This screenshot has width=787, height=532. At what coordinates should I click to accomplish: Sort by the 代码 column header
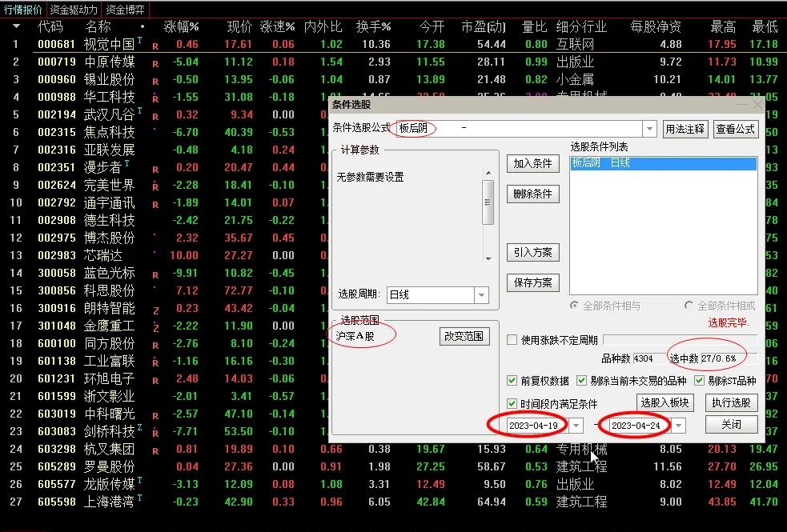point(50,26)
